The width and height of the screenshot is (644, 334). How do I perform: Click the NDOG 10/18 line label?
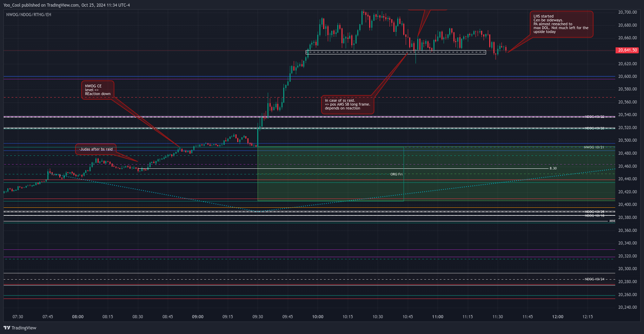click(595, 216)
